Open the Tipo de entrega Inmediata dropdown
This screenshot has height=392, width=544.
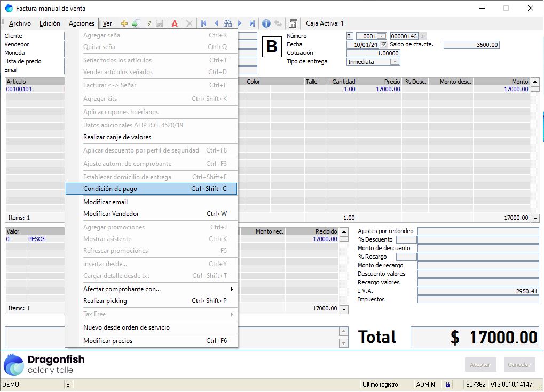(395, 62)
